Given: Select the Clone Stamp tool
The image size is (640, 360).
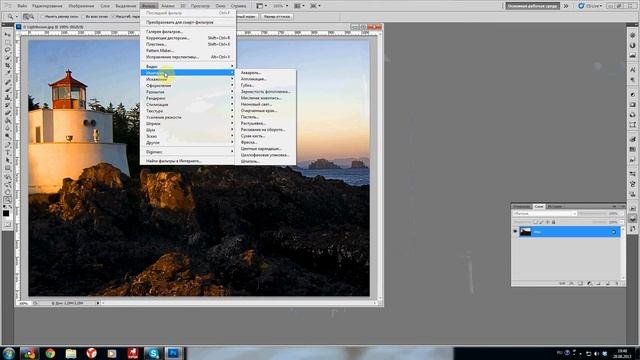Looking at the screenshot, I should pyautogui.click(x=7, y=98).
